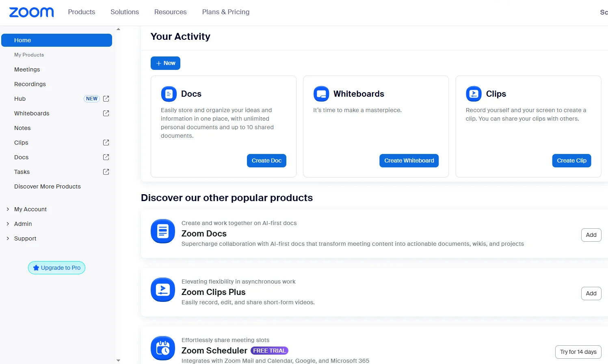608x364 pixels.
Task: Click the Clips icon in Your Activity
Action: coord(474,93)
